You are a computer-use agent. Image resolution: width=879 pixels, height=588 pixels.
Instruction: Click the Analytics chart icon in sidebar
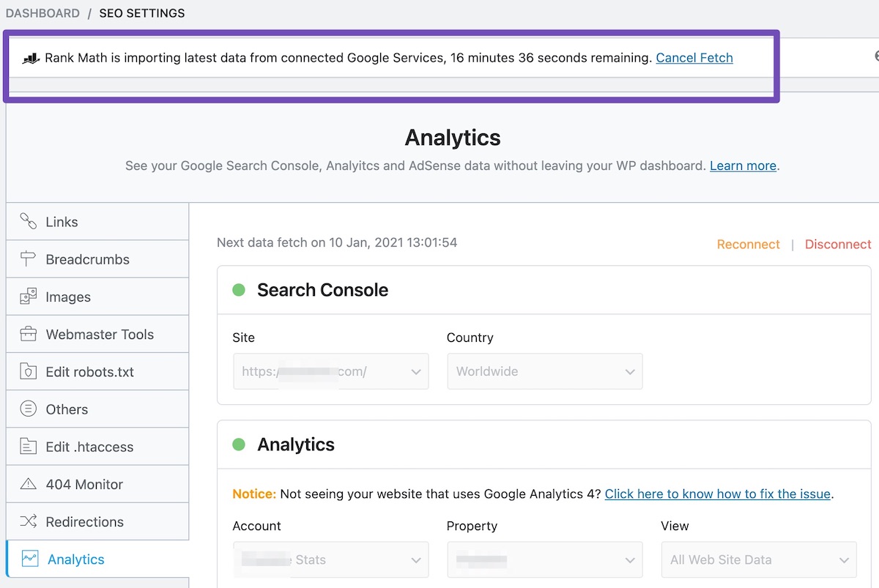(x=30, y=559)
